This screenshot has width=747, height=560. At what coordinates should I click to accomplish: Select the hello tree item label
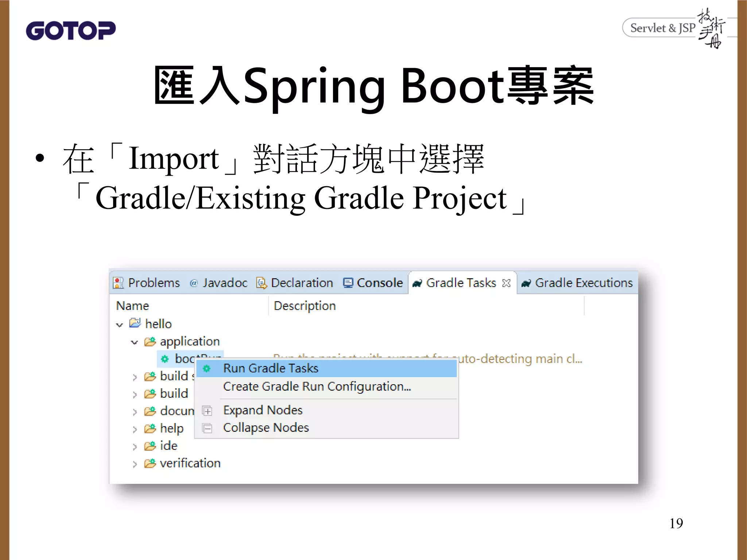(158, 324)
